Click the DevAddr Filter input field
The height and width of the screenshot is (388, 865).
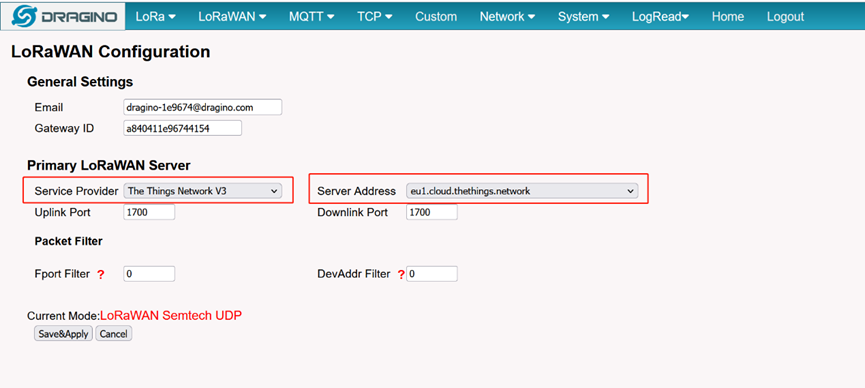tap(431, 274)
